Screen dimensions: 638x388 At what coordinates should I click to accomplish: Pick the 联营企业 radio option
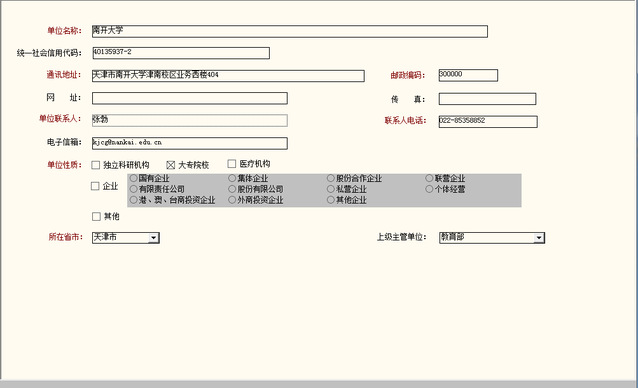429,178
